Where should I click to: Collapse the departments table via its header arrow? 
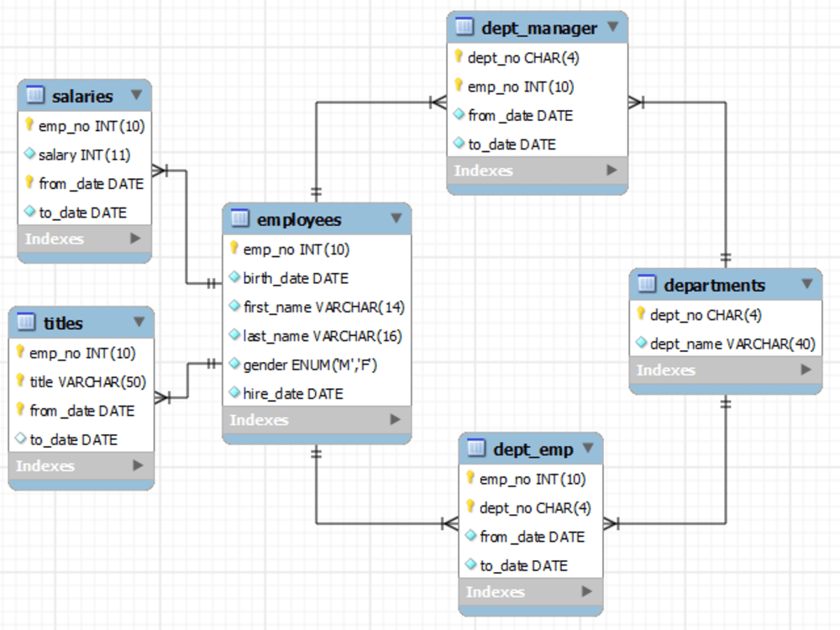(806, 284)
